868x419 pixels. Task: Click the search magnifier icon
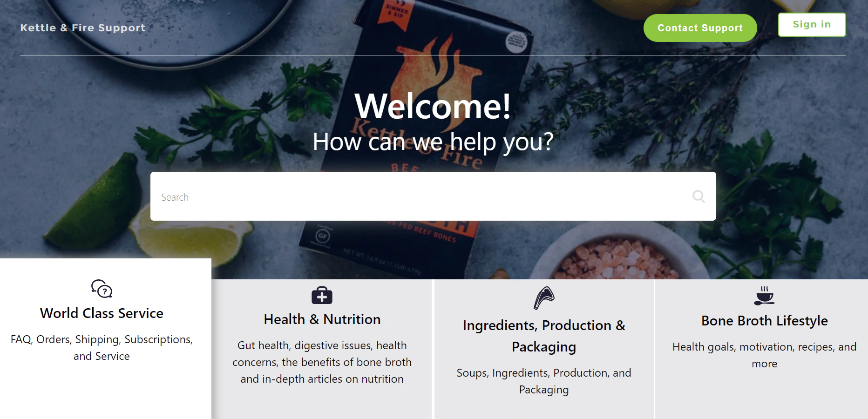[698, 196]
